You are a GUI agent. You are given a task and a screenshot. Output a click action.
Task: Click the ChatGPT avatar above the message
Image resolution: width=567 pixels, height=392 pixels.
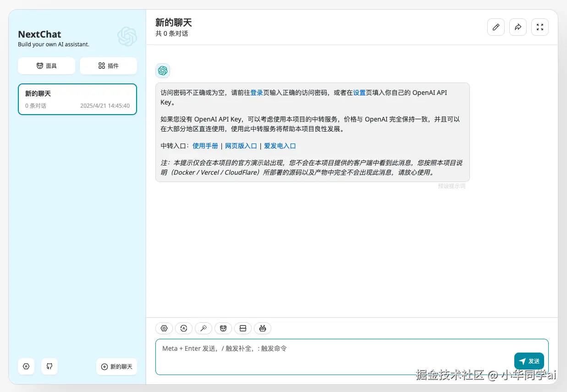pyautogui.click(x=163, y=71)
